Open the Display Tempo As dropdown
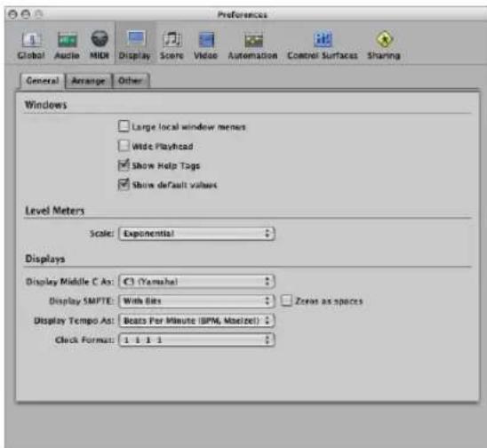The image size is (487, 448). click(197, 320)
